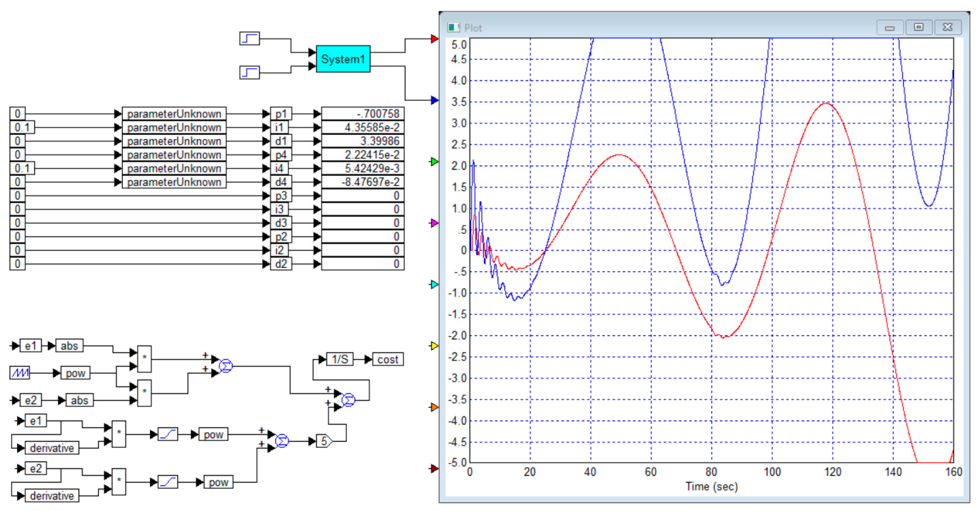Click the gain block labeled 5

tap(324, 441)
